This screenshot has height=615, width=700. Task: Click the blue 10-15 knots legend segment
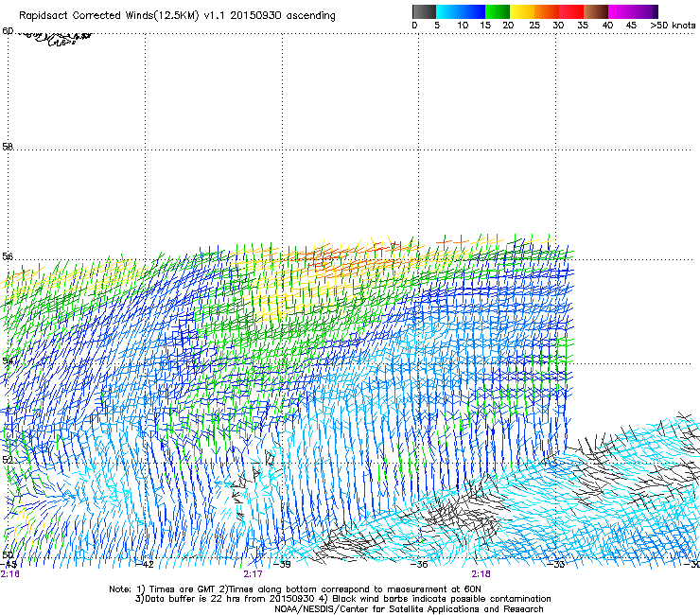[473, 11]
